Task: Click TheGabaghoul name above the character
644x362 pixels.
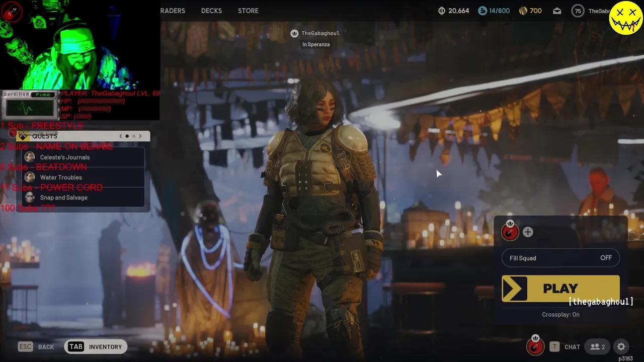Action: pos(320,33)
